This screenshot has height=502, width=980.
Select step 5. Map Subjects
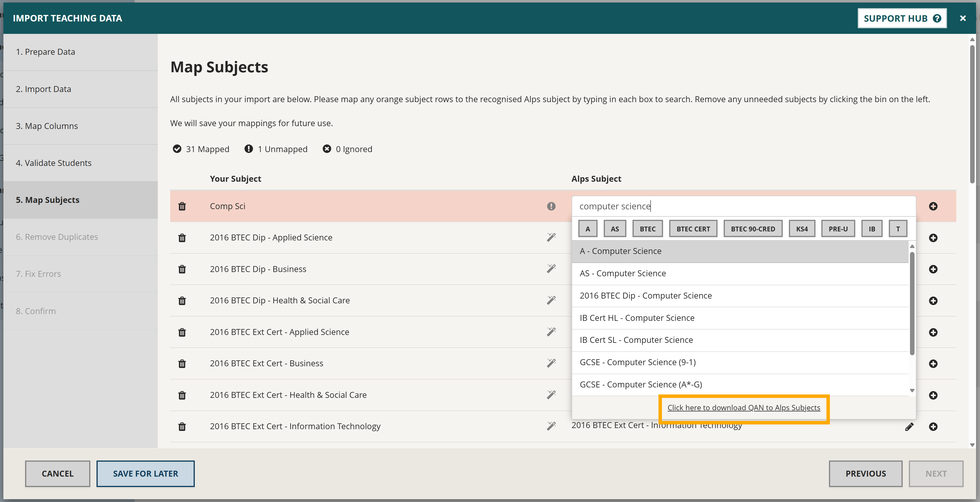click(81, 200)
